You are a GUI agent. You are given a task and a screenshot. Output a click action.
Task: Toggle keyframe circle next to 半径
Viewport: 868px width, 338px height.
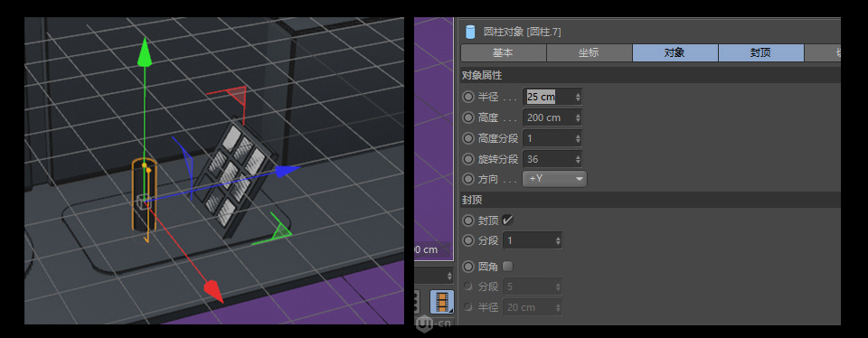[468, 97]
